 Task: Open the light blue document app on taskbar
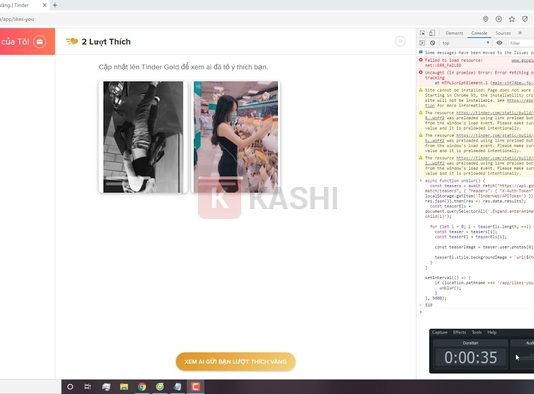pos(177,387)
